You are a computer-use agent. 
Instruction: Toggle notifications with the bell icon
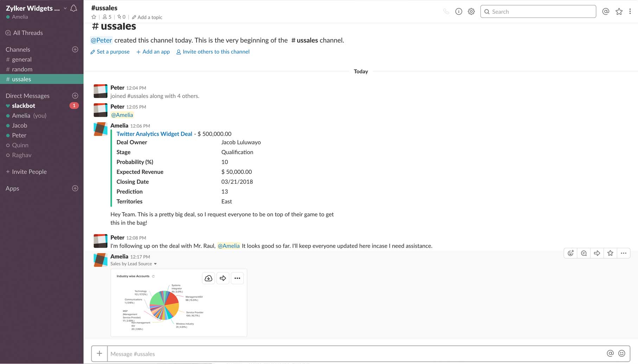coord(74,8)
